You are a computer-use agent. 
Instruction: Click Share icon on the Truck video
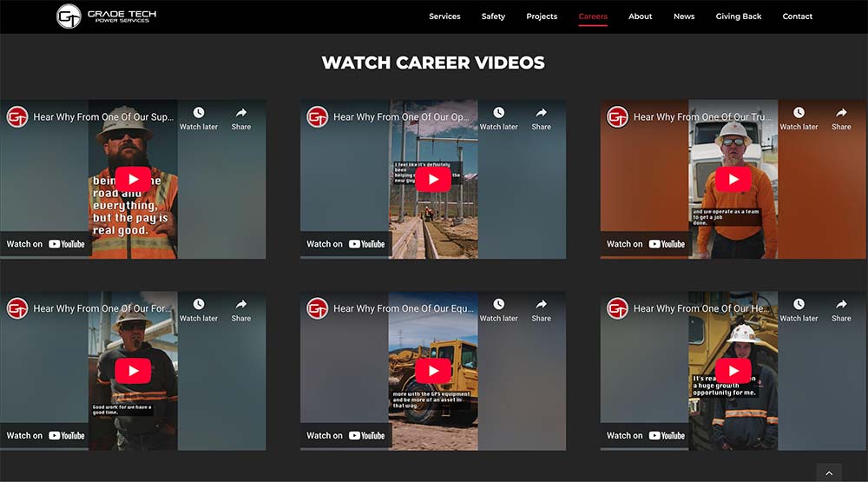(841, 118)
